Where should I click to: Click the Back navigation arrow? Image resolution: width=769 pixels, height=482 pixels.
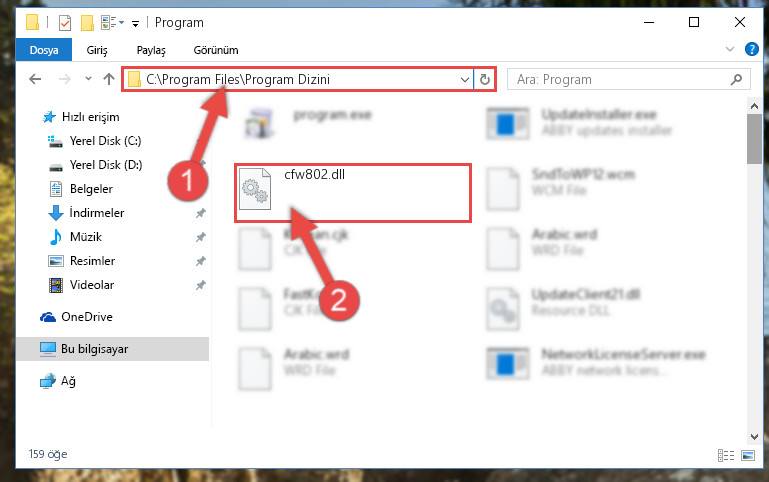35,79
